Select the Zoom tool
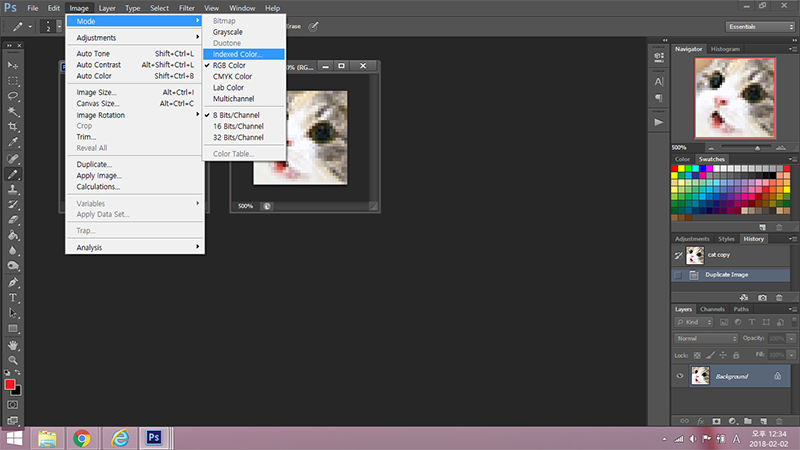Viewport: 800px width, 450px height. point(13,360)
